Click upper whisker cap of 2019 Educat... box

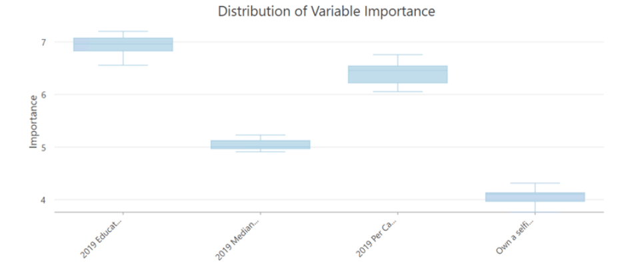click(x=123, y=31)
